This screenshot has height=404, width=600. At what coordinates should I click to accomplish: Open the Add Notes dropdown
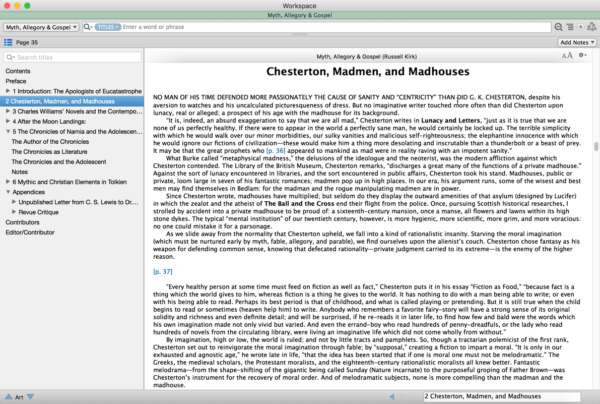[x=573, y=43]
